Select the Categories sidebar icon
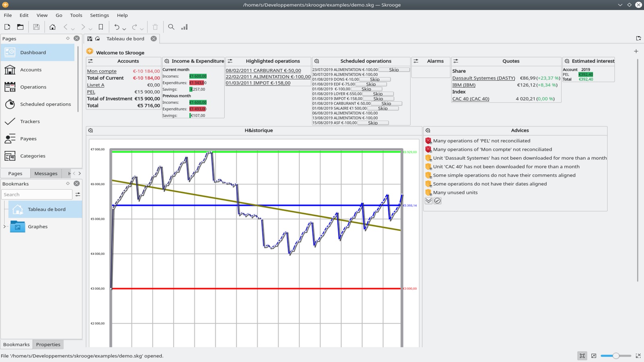 pyautogui.click(x=33, y=156)
